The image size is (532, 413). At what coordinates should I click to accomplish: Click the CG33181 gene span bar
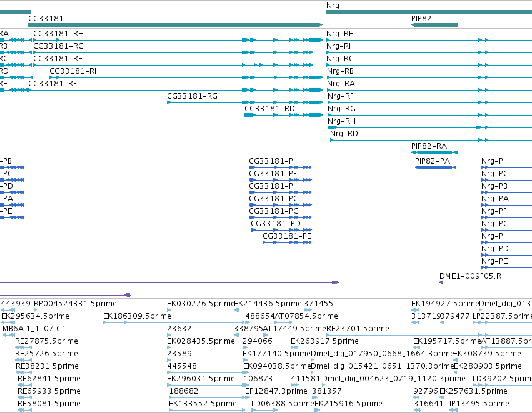tap(176, 25)
